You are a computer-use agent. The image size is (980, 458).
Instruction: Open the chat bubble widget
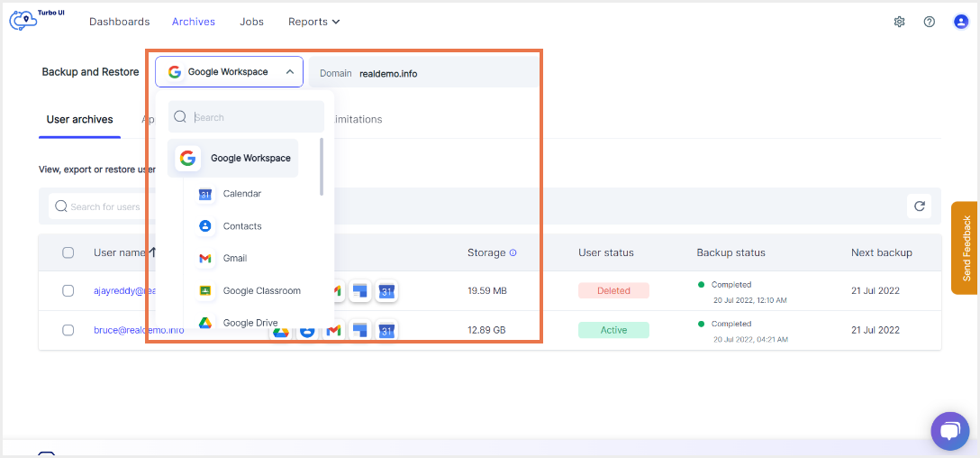click(x=949, y=431)
